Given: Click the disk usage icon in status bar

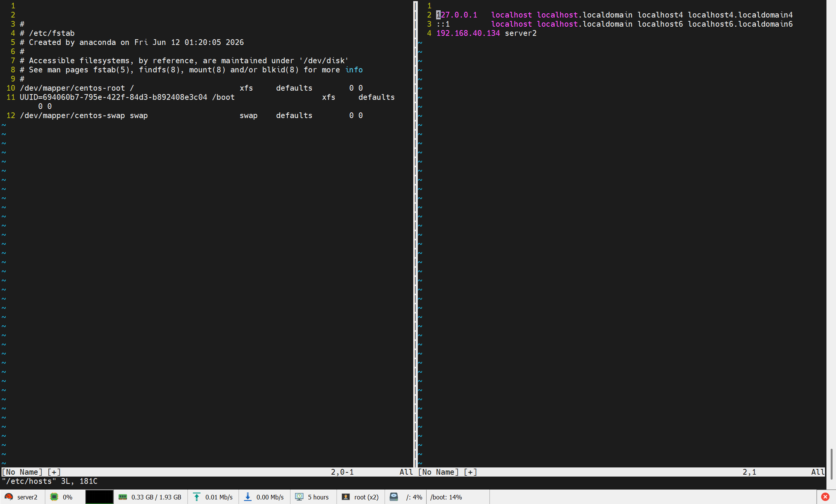Looking at the screenshot, I should [394, 497].
